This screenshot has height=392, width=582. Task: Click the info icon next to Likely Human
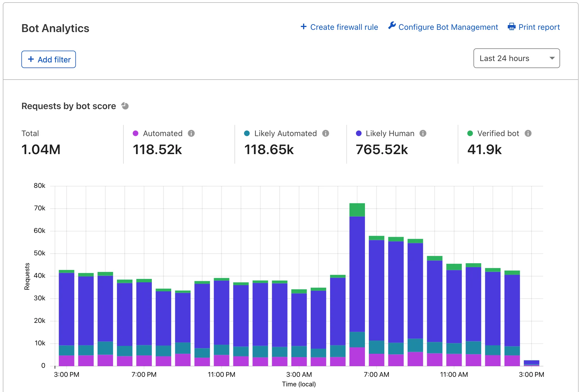pyautogui.click(x=423, y=133)
